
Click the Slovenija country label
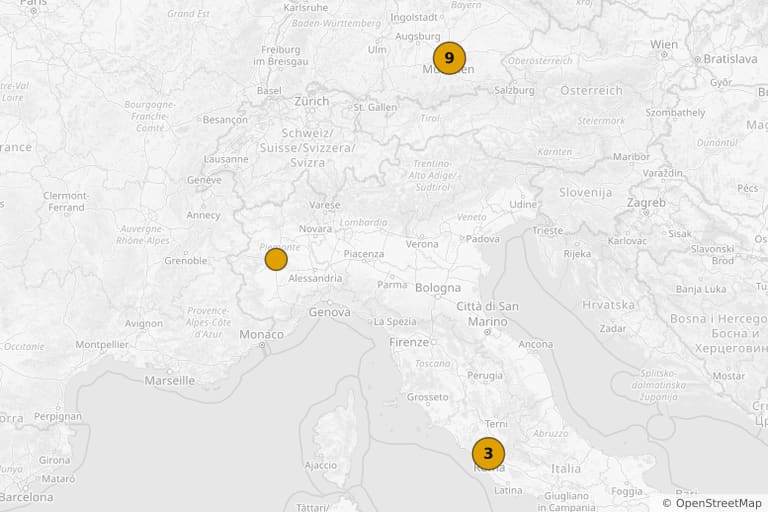point(585,193)
